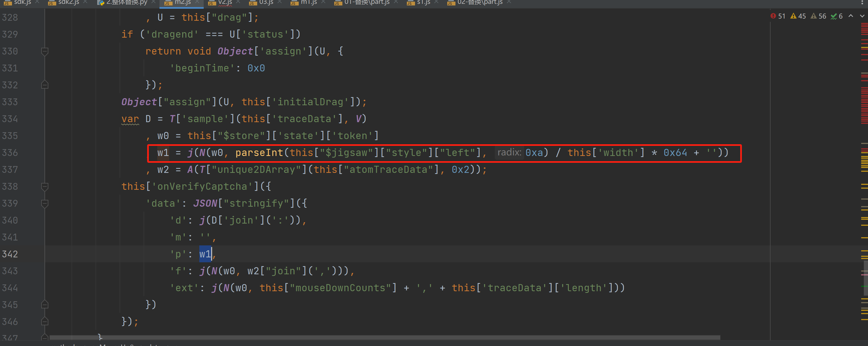Click the red errors count indicator 51

point(778,16)
